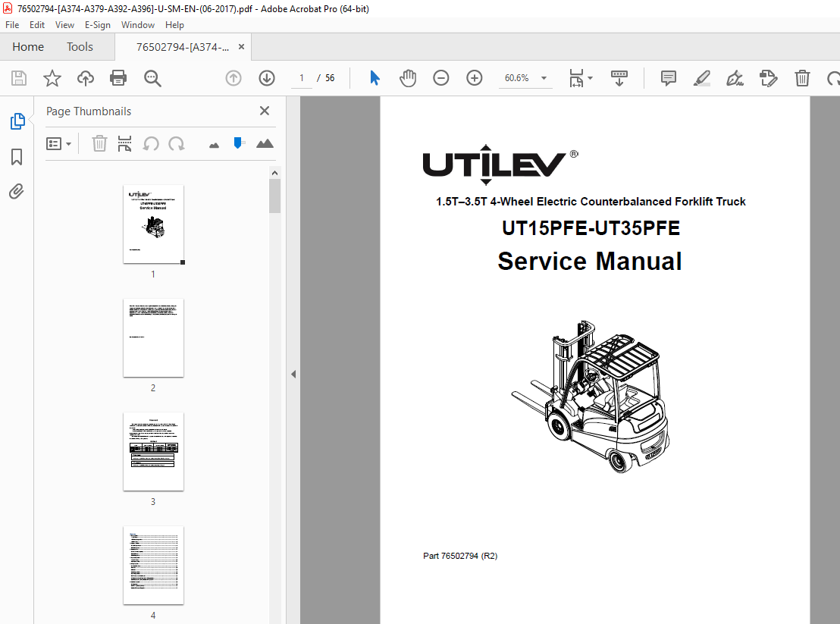
Task: Go to the previous page with the up arrow
Action: tap(233, 78)
